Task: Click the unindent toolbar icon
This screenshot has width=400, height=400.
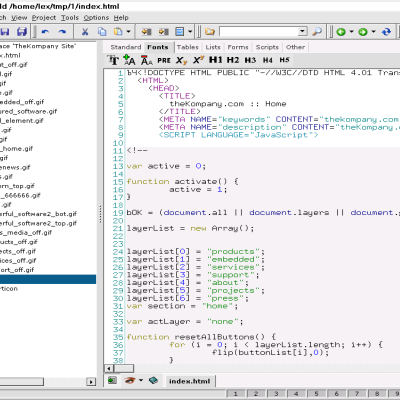Action: pos(146,32)
